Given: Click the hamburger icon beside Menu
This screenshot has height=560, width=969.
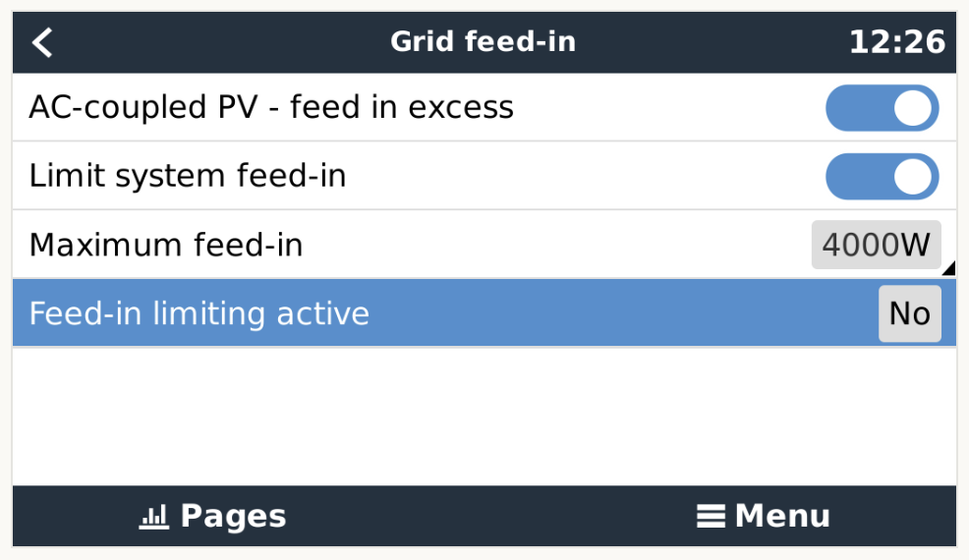Looking at the screenshot, I should coord(711,516).
